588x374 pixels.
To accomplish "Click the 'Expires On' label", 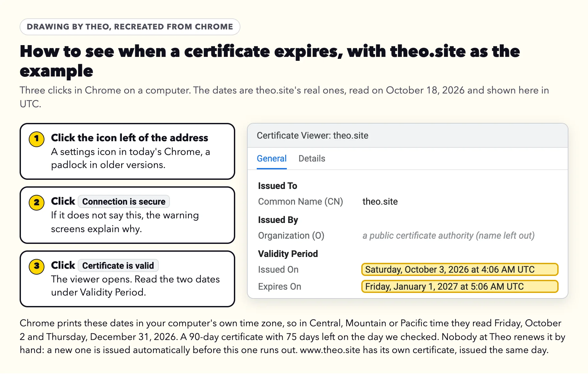I will pyautogui.click(x=280, y=286).
